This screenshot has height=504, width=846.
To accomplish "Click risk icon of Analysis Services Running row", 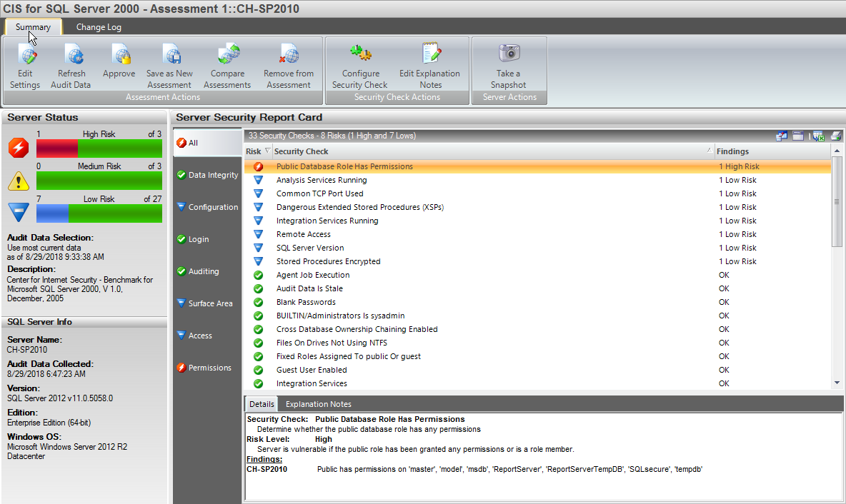I will pyautogui.click(x=259, y=180).
